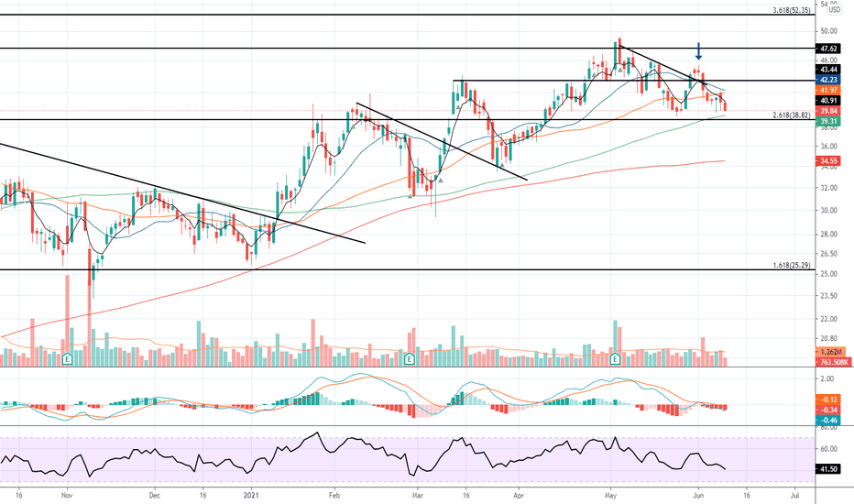The image size is (854, 504).
Task: Click the earnings E marker near May
Action: (x=616, y=359)
